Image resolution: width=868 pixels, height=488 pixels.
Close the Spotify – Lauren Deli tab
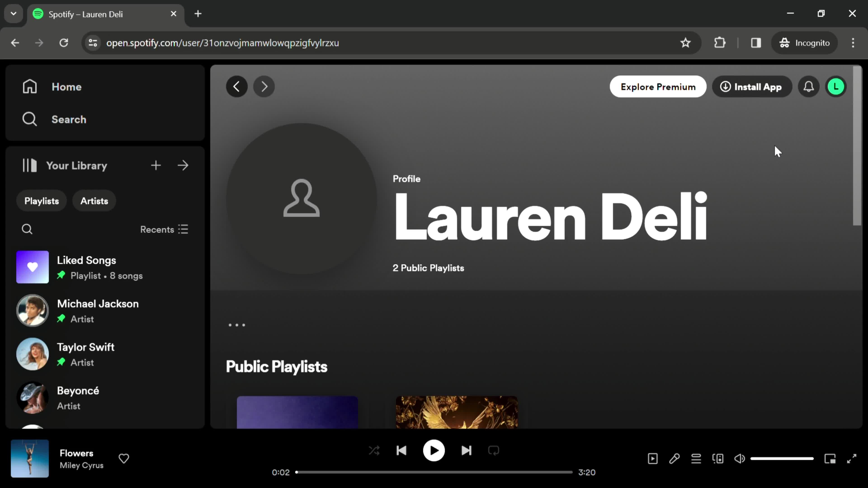[174, 14]
